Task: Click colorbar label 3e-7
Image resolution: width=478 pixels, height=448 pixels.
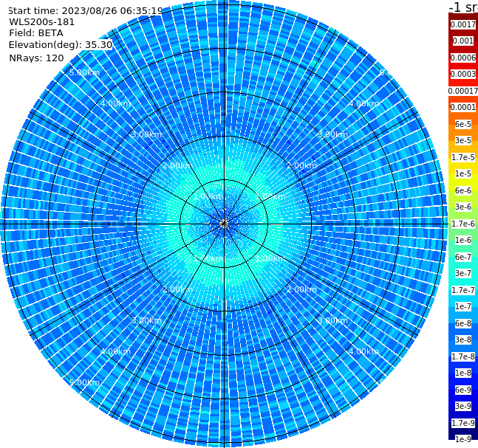Action: point(463,273)
